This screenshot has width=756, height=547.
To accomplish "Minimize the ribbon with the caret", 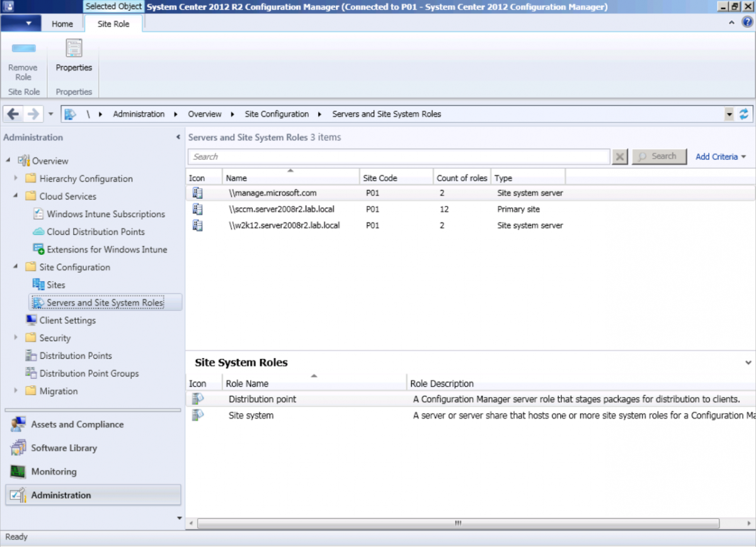I will [x=732, y=23].
